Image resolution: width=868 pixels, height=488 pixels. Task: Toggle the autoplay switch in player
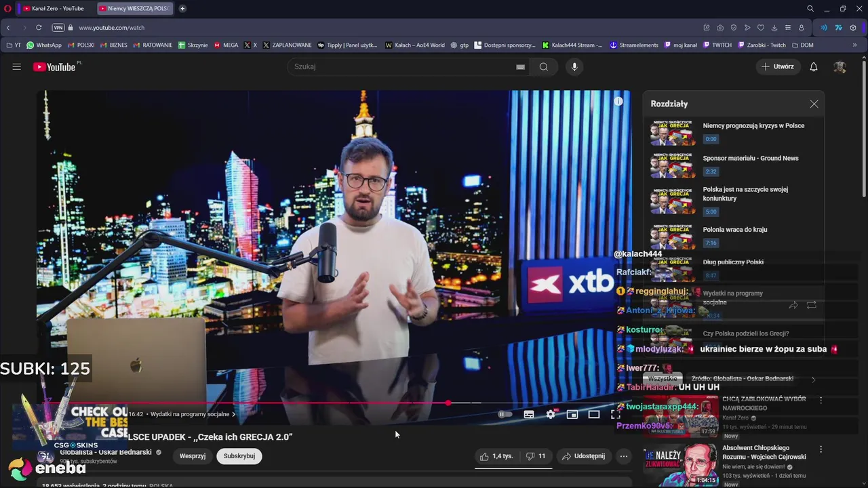(x=505, y=414)
